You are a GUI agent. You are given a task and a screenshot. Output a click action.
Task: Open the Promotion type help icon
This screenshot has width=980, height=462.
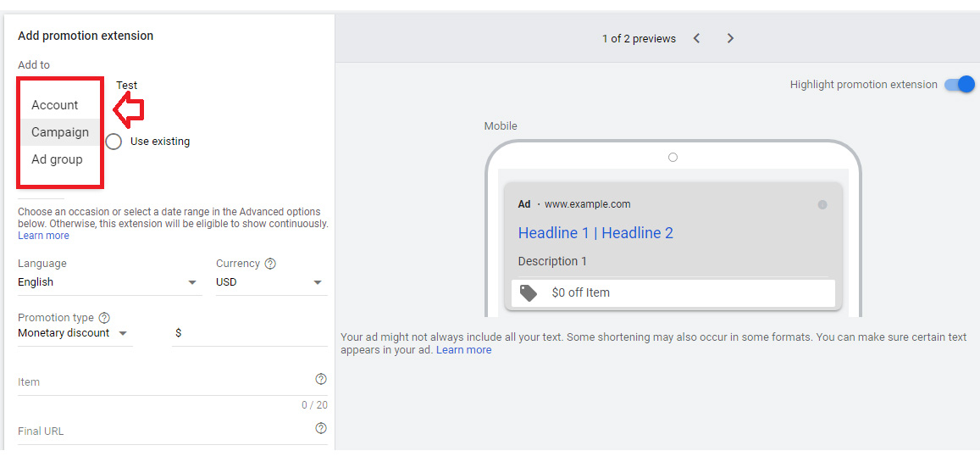[x=104, y=318]
